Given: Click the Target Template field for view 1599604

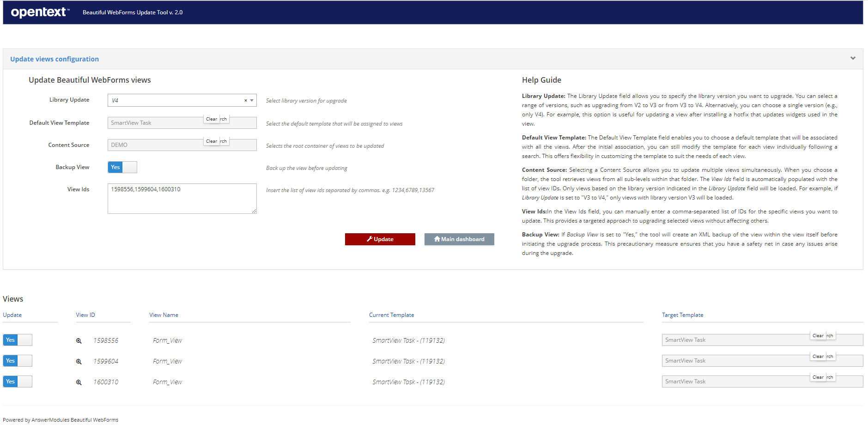Looking at the screenshot, I should 734,361.
